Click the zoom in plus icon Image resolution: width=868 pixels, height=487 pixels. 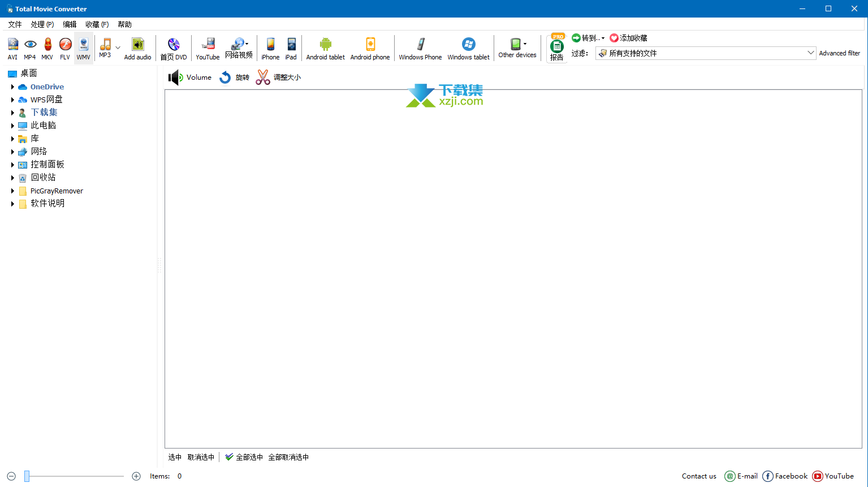pyautogui.click(x=136, y=476)
